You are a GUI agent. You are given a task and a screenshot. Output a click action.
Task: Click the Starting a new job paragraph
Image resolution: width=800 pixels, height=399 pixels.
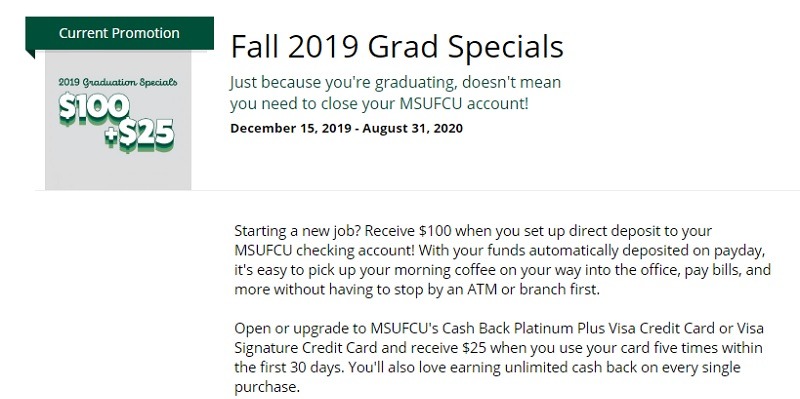(502, 260)
